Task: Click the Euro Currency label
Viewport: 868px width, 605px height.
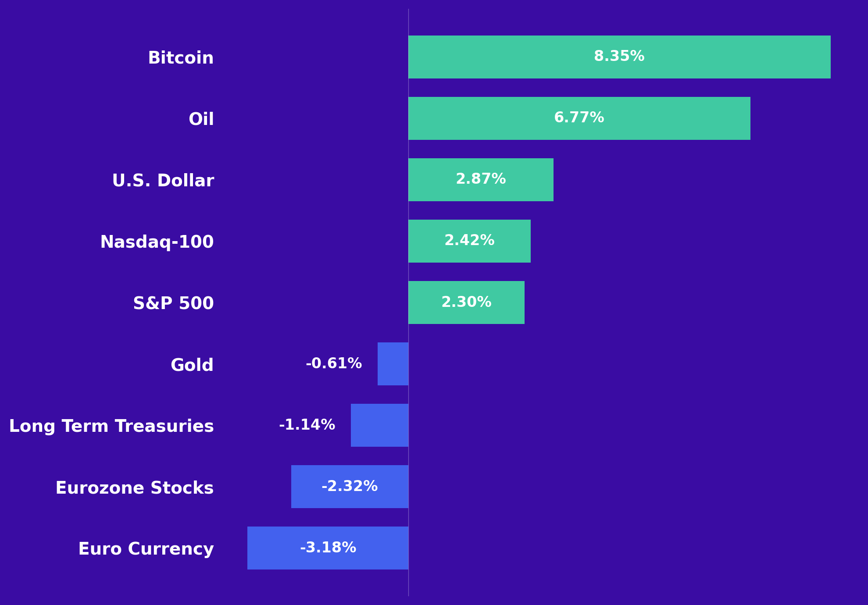Action: [x=146, y=549]
